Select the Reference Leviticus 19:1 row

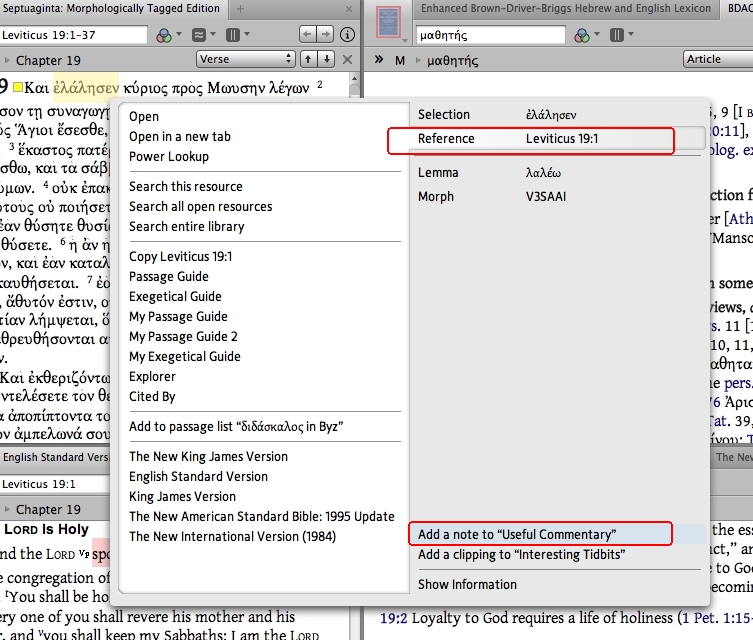[x=557, y=139]
